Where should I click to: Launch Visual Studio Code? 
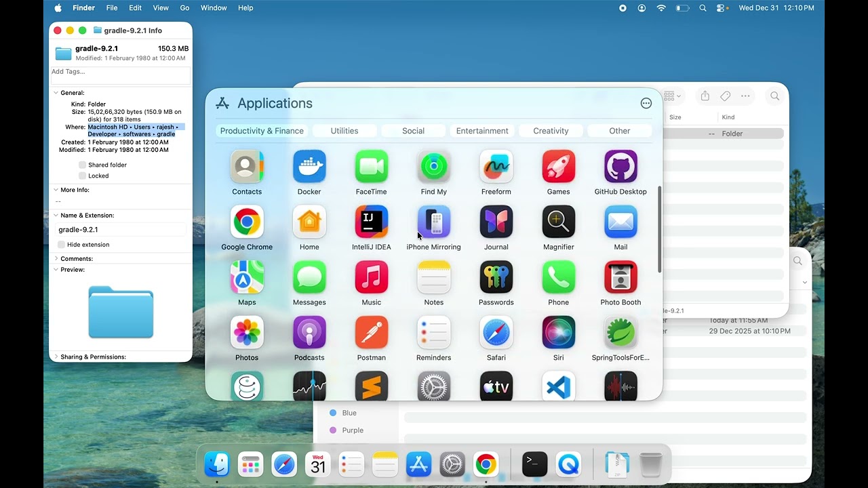click(559, 386)
